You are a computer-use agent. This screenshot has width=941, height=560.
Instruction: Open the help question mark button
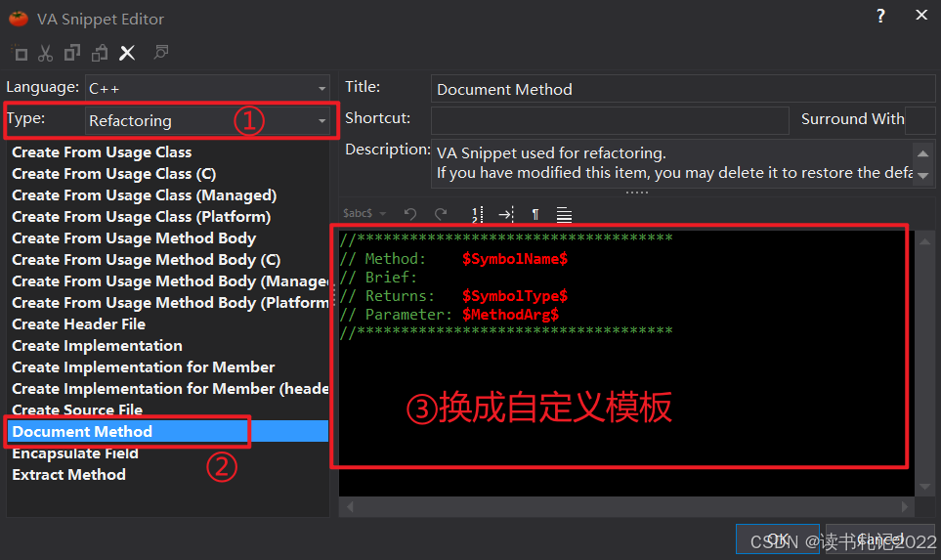pyautogui.click(x=880, y=17)
